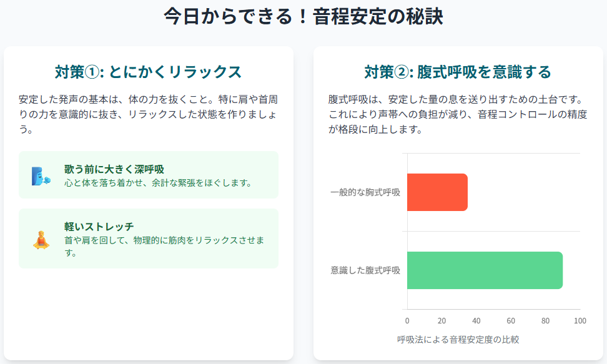Open the 軽いストレッチ tip title

click(x=99, y=226)
